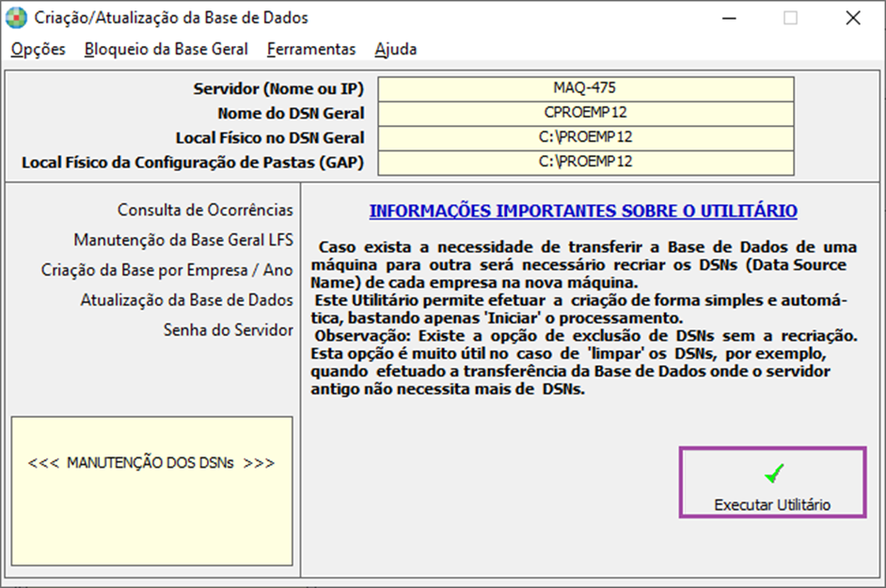Open the Ferramentas menu
Viewport: 886px width, 588px height.
pyautogui.click(x=311, y=49)
